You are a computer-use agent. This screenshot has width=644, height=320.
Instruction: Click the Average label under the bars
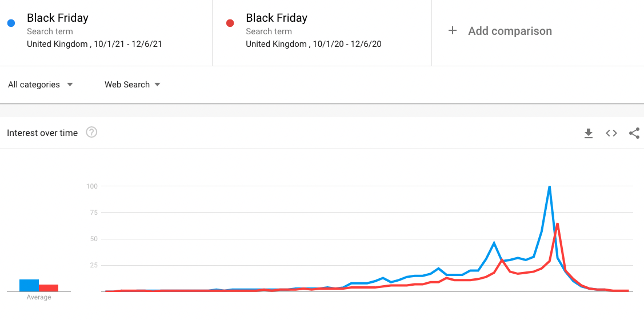pos(39,297)
